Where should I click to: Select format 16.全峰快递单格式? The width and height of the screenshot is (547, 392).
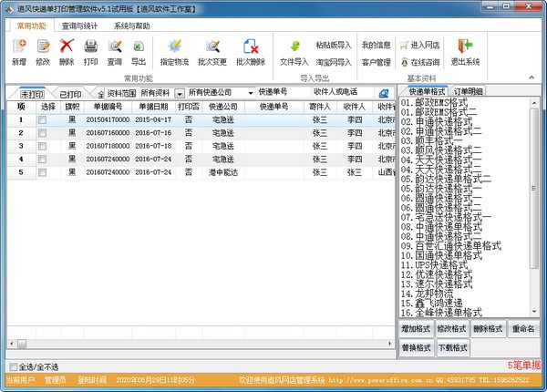pyautogui.click(x=441, y=313)
